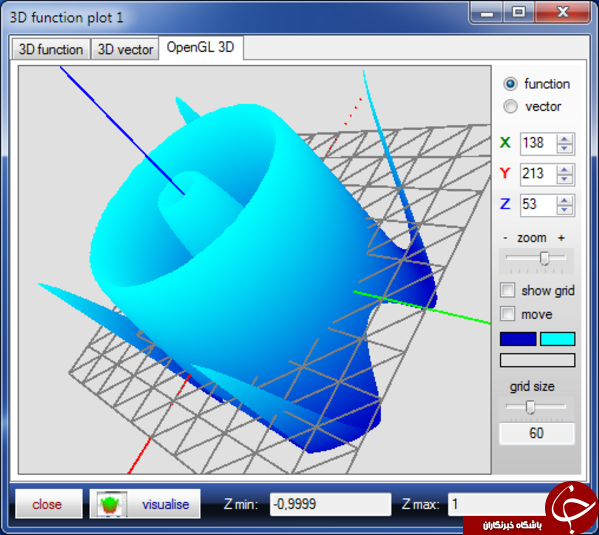Image resolution: width=599 pixels, height=535 pixels.
Task: Decrease the Z rotation value
Action: (x=564, y=210)
